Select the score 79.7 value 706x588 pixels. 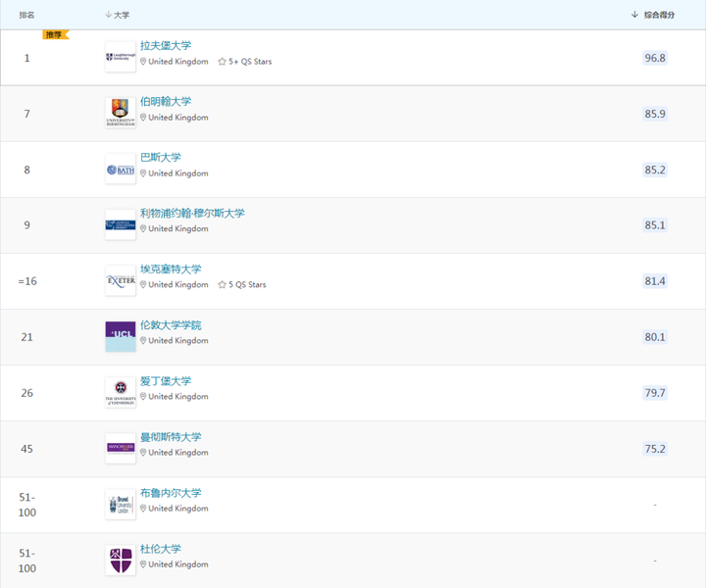tap(655, 393)
